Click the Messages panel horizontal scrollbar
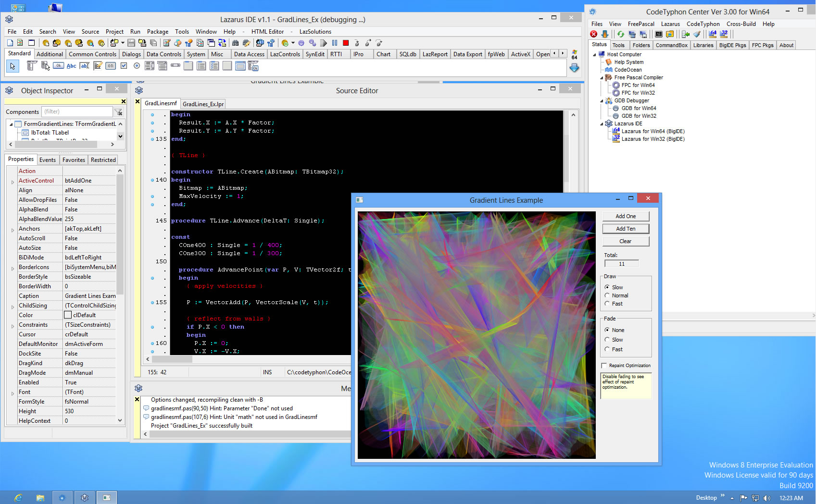Image resolution: width=816 pixels, height=504 pixels. tap(250, 434)
